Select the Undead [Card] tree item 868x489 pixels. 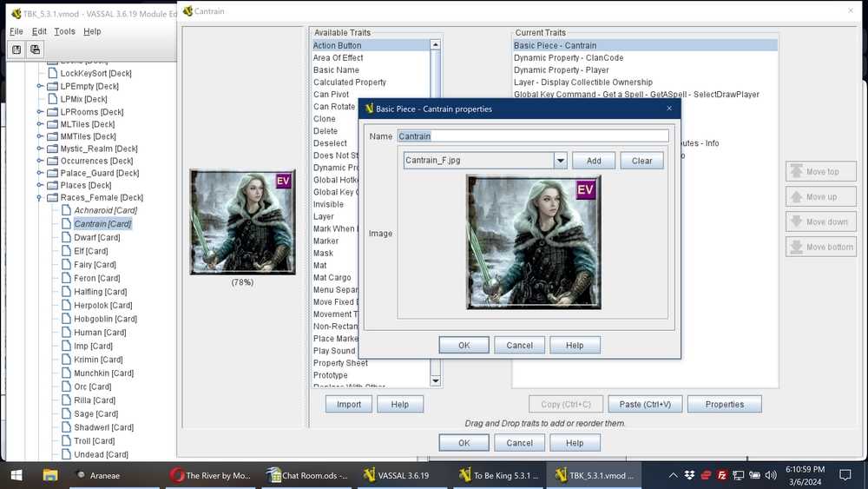(101, 454)
